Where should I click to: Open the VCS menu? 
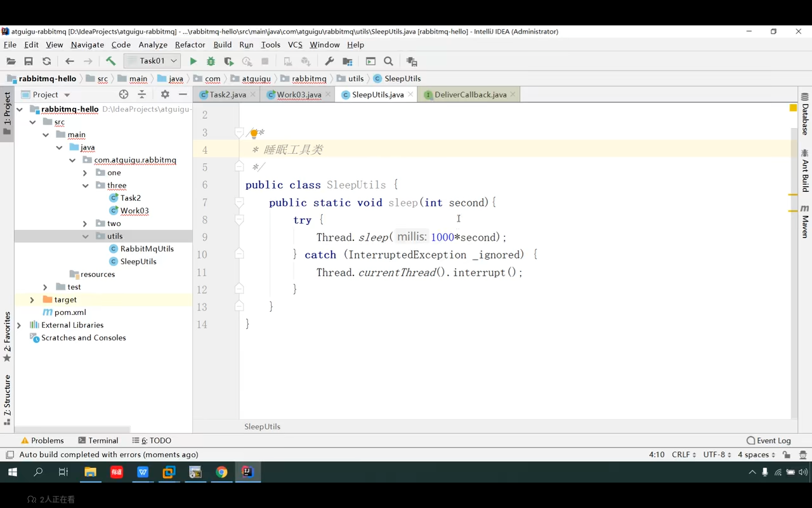[x=295, y=44]
